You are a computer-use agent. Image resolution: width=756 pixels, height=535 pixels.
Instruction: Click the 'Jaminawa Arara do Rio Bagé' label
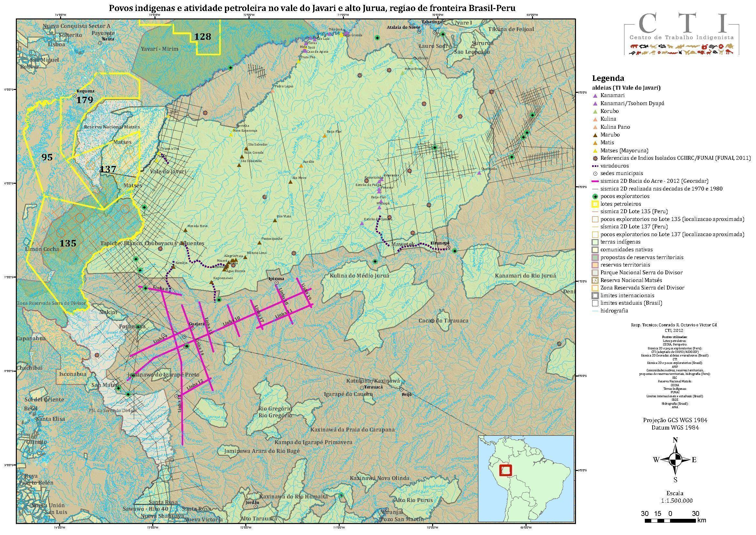pyautogui.click(x=262, y=451)
